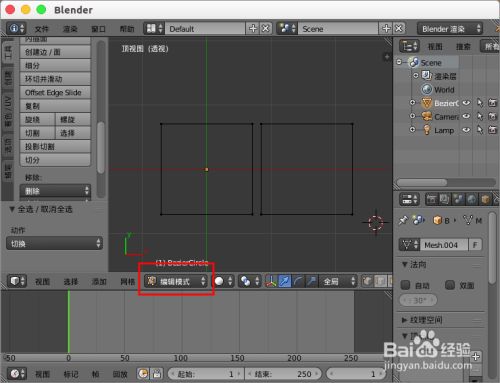Toggle visibility of Lamp object
Screen dimensions: 500x383
[x=466, y=130]
